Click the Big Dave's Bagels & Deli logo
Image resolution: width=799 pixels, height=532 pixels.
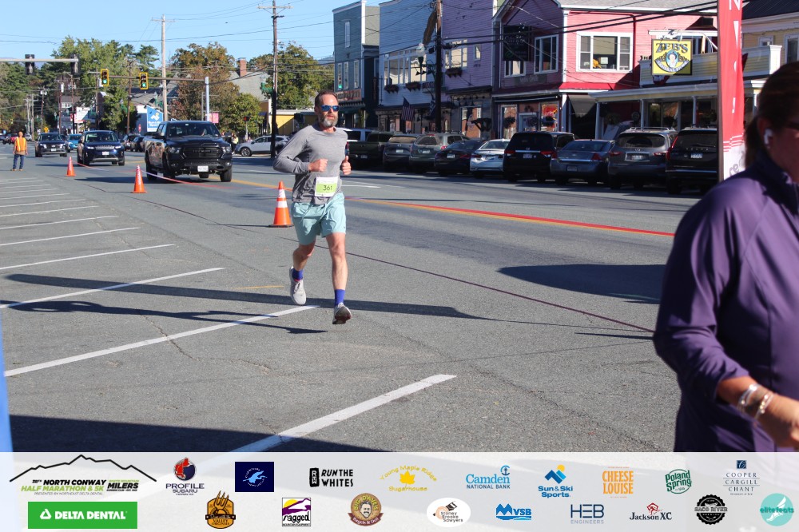(365, 510)
